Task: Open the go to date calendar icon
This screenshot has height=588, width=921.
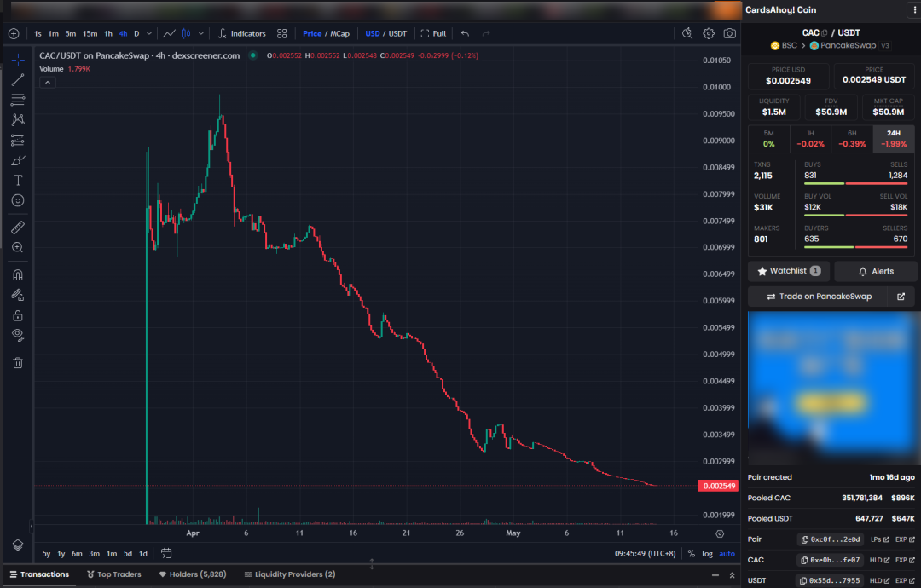Action: pyautogui.click(x=166, y=553)
